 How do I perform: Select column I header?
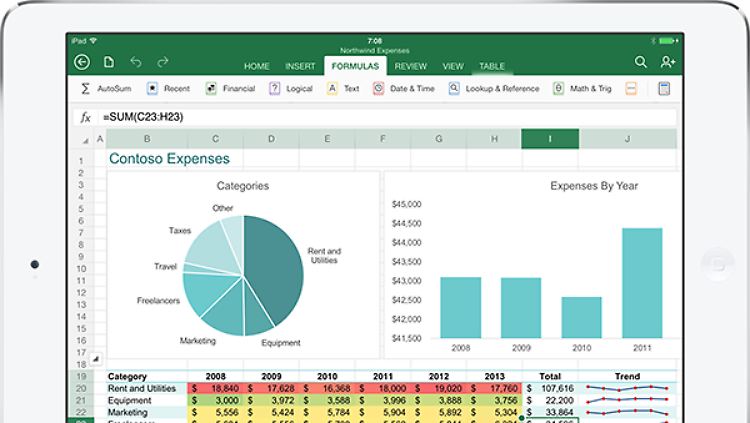coord(550,139)
